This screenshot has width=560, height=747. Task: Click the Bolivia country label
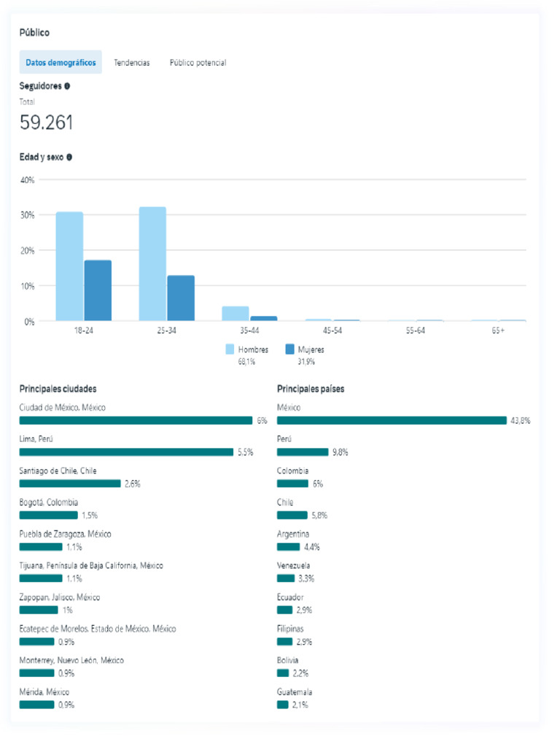coord(287,660)
